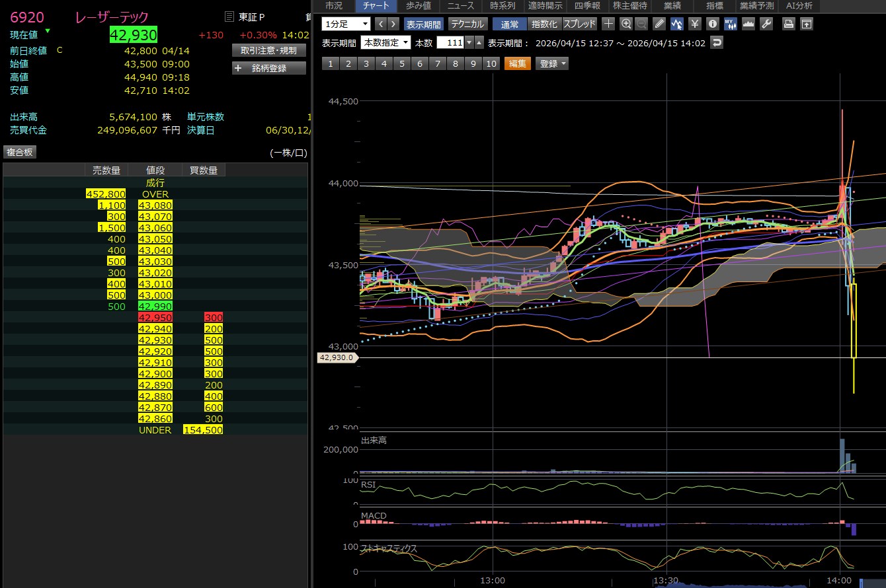This screenshot has width=886, height=588.
Task: Click the crosshair cursor icon in chart toolbar
Action: [x=608, y=24]
